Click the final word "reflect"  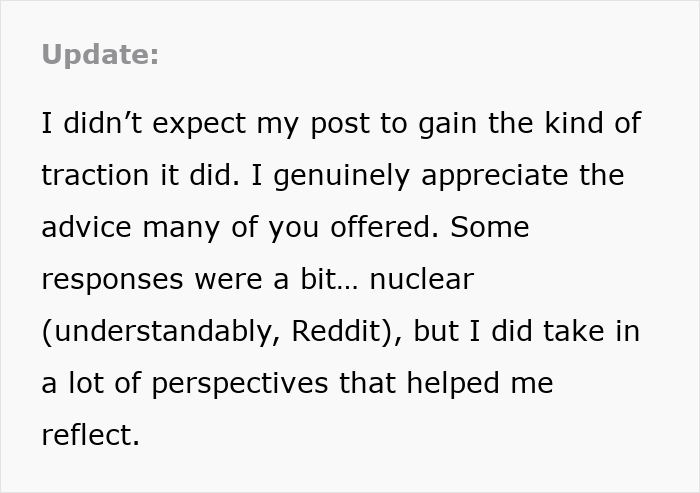pyautogui.click(x=87, y=436)
